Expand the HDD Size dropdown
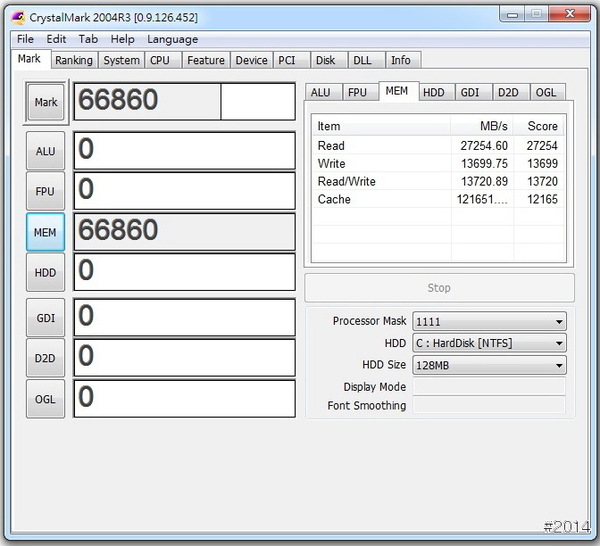 (489, 366)
